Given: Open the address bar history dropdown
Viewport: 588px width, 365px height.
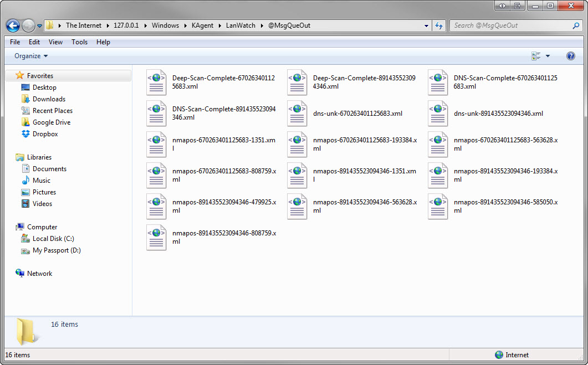Looking at the screenshot, I should click(x=426, y=25).
